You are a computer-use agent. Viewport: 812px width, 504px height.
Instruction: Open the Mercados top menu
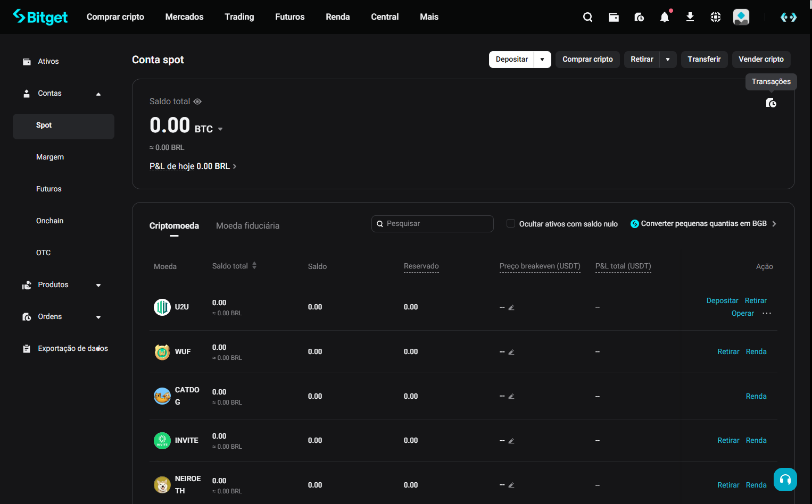click(184, 17)
